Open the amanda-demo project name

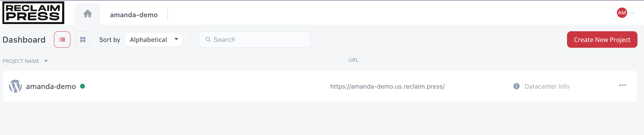[51, 87]
